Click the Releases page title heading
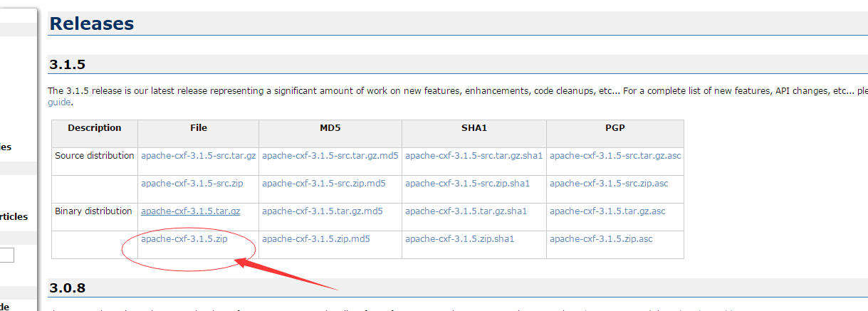868x311 pixels. [x=91, y=23]
